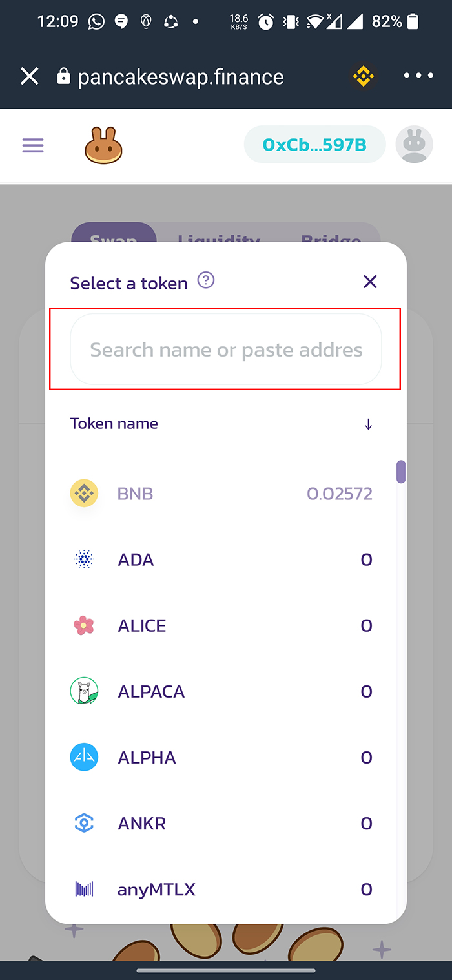Open the profile avatar icon

point(414,144)
